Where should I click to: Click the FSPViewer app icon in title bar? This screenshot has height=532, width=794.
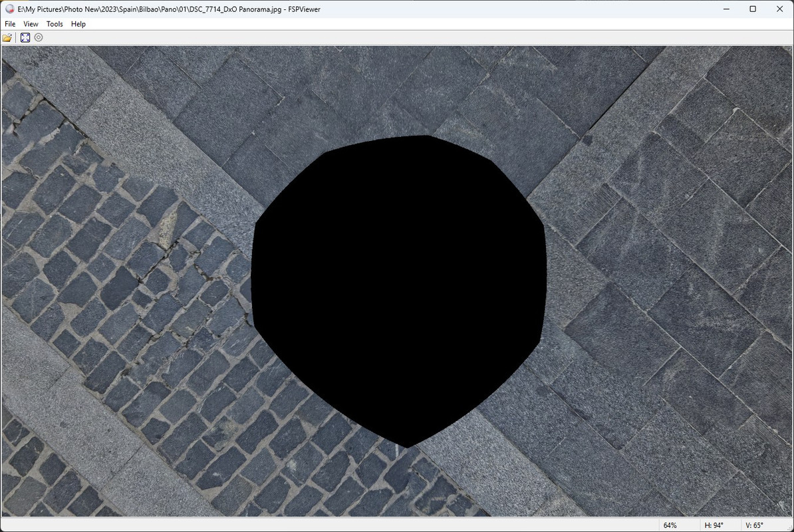(9, 9)
